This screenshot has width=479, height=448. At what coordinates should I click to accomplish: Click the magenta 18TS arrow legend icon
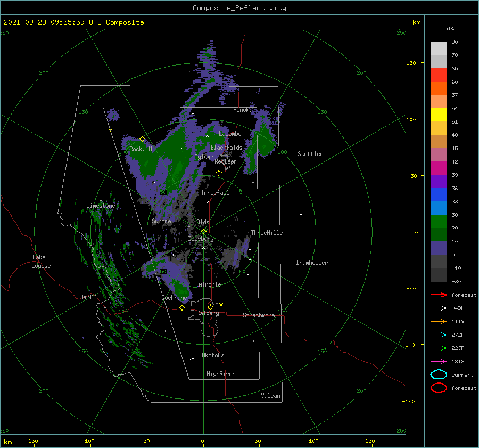pos(439,362)
